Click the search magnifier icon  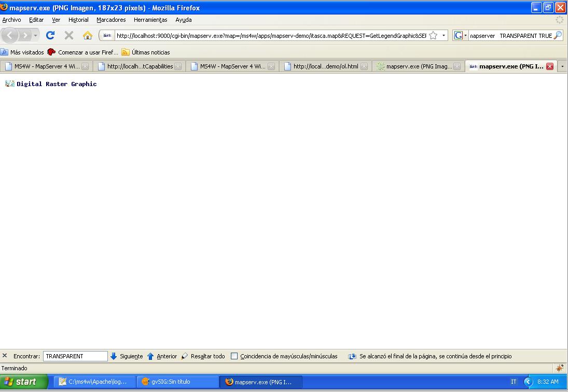click(558, 36)
